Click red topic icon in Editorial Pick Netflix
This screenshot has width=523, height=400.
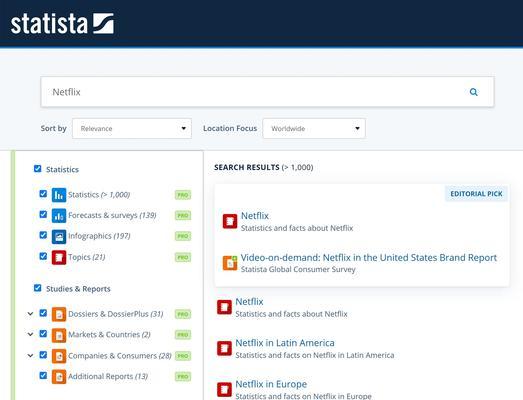(230, 221)
